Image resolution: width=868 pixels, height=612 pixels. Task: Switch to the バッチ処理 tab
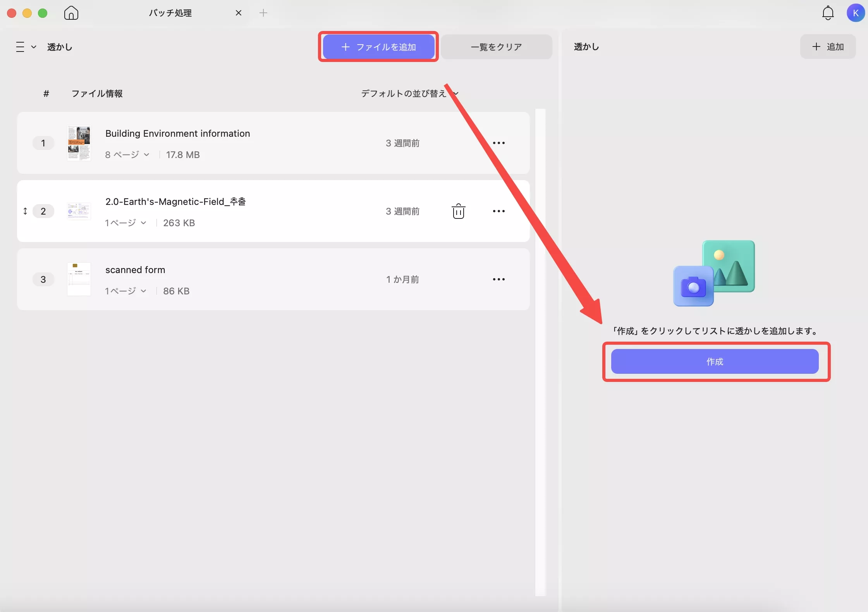[x=170, y=13]
